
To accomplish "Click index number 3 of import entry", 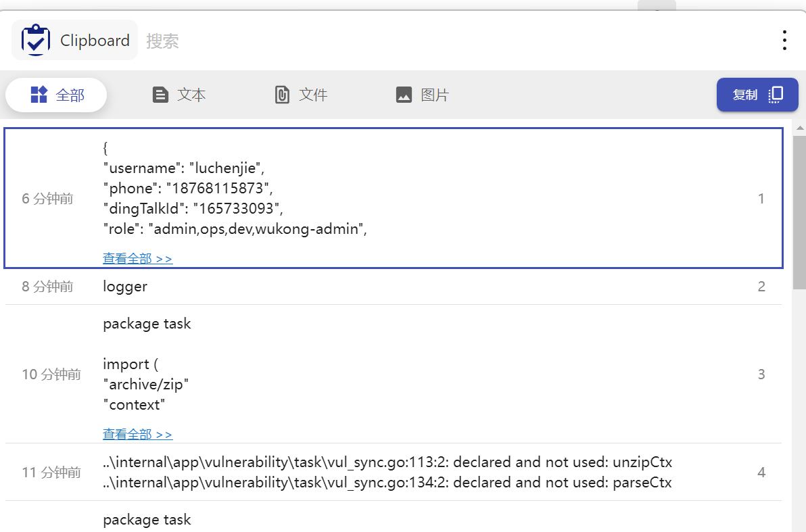I will tap(761, 374).
